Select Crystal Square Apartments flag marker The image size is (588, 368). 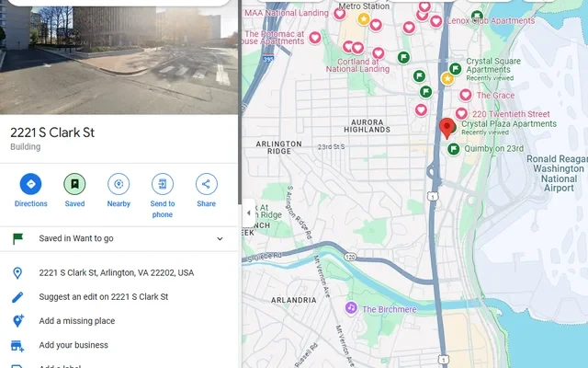[455, 69]
